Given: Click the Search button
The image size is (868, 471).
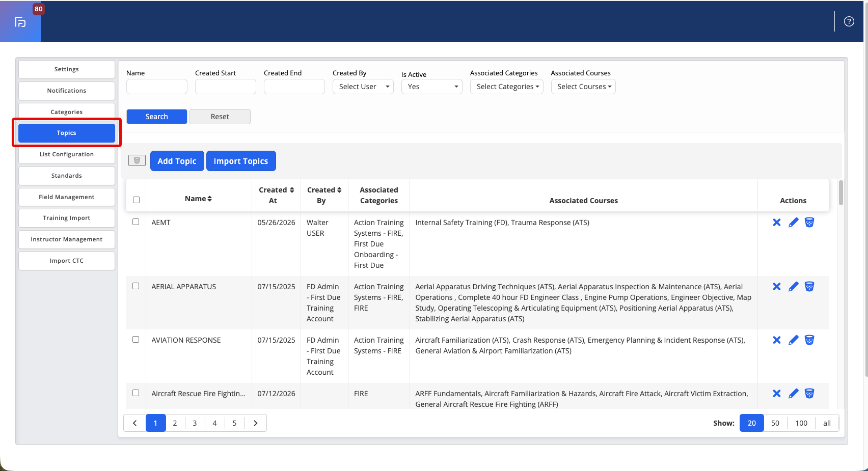Looking at the screenshot, I should pos(157,117).
